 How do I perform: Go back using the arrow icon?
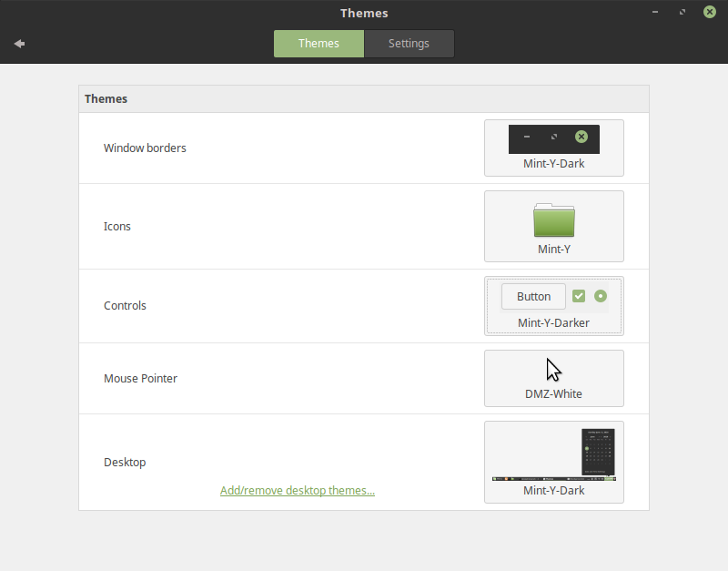coord(19,44)
